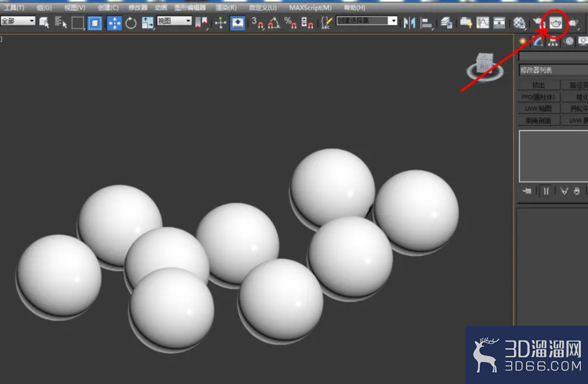Image resolution: width=588 pixels, height=384 pixels.
Task: Open the 视图 reference coordinate system dropdown
Action: tap(175, 21)
